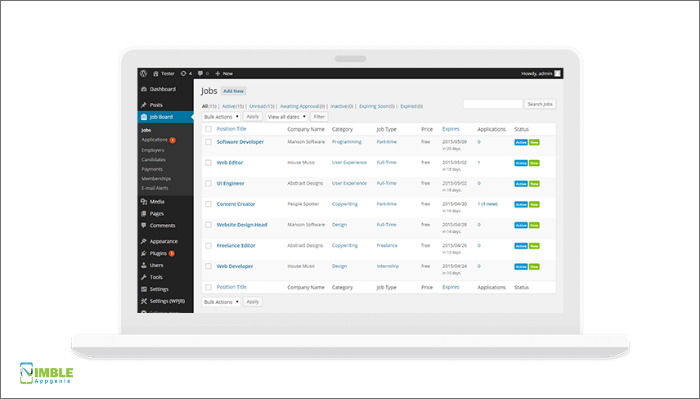Open the 1 (1 new) applications link
700x399 pixels.
(488, 204)
